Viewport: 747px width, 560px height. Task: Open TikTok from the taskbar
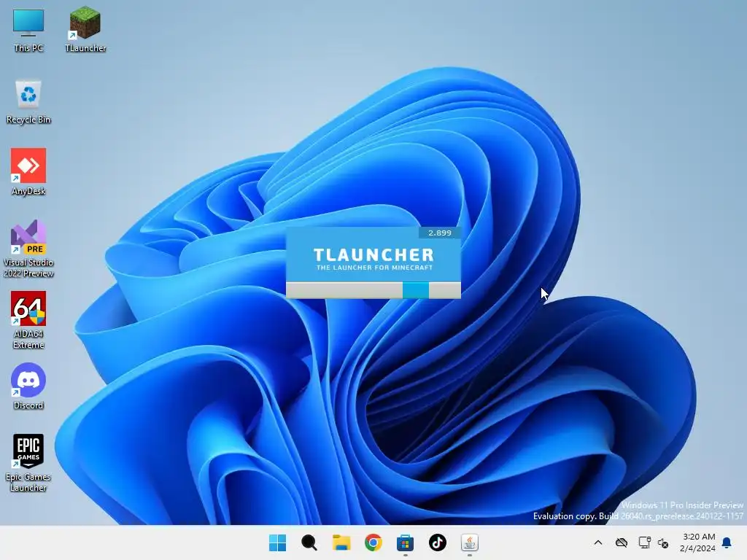click(x=438, y=542)
